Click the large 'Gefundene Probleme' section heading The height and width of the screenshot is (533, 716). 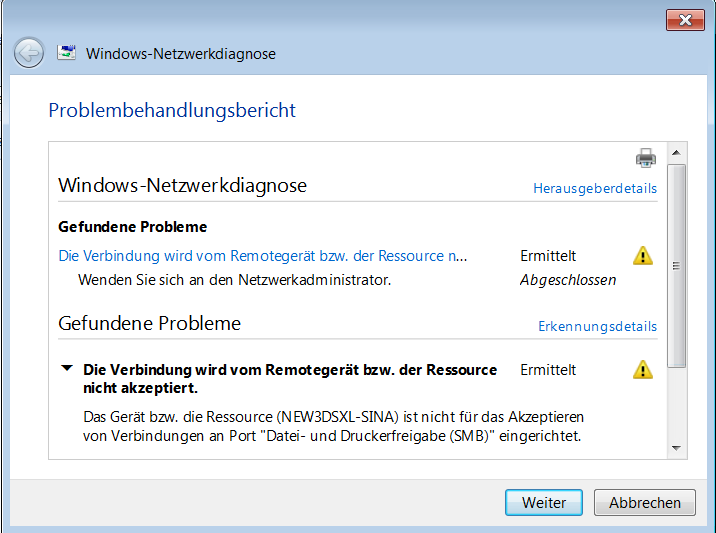149,323
